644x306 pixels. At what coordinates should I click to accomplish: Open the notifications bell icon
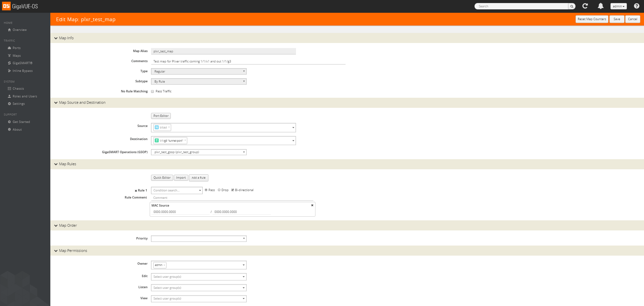tap(601, 6)
